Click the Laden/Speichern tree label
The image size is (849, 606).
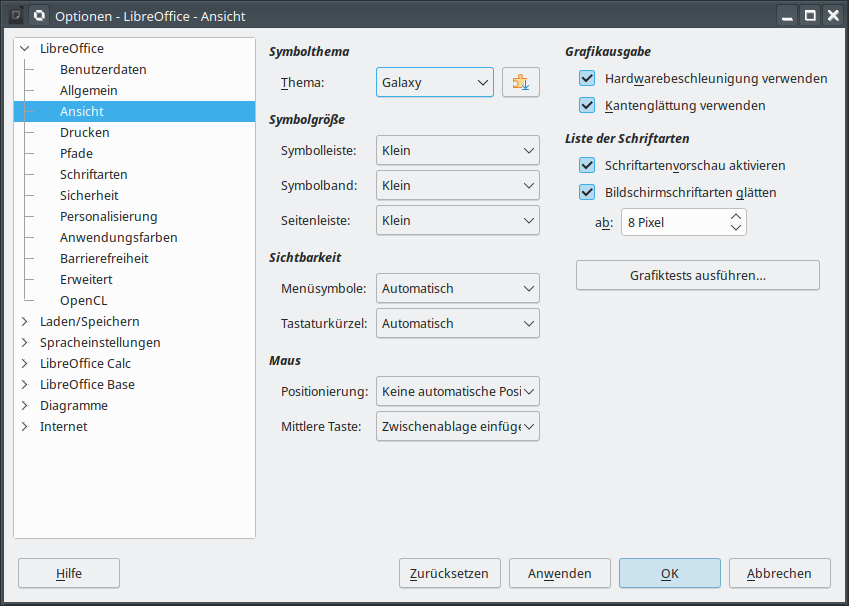pyautogui.click(x=89, y=321)
